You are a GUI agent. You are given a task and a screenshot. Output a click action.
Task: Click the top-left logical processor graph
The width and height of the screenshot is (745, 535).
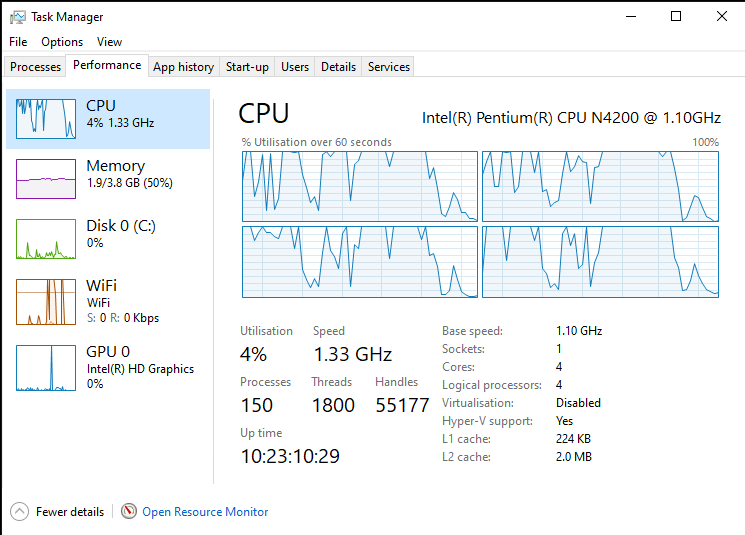coord(360,186)
